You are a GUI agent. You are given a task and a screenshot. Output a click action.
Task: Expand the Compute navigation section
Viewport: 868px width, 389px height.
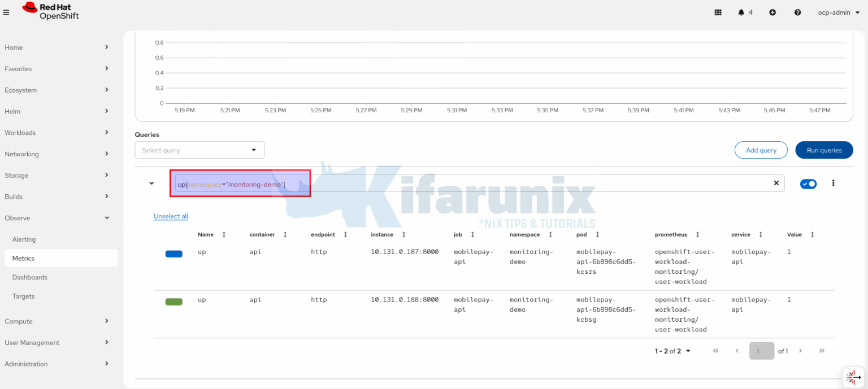(x=57, y=321)
